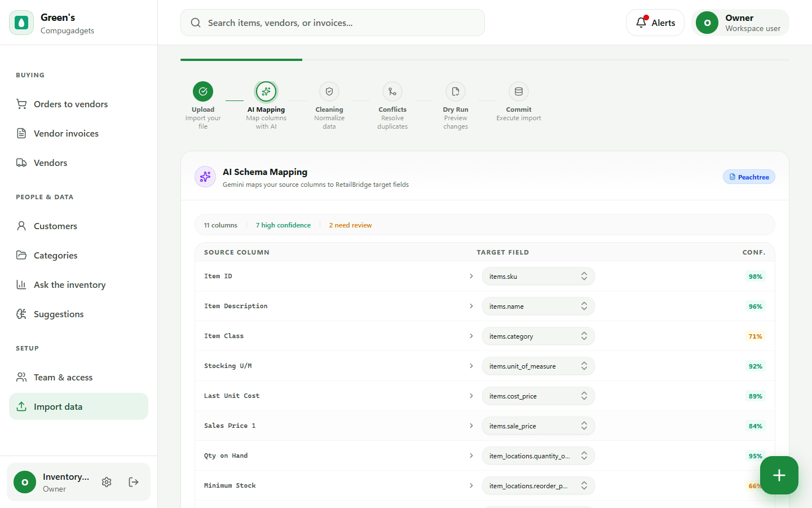Filter by 7 high confidence
The width and height of the screenshot is (812, 508).
click(283, 225)
